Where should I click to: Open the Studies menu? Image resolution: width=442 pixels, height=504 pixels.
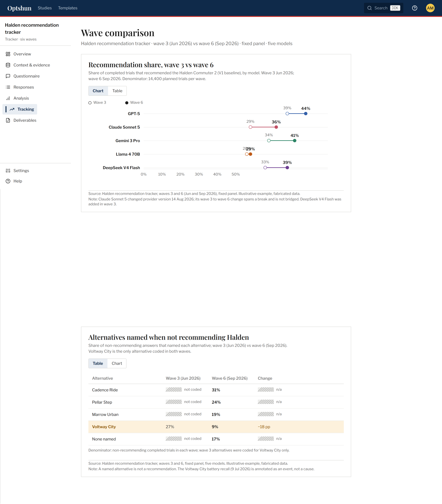coord(45,8)
